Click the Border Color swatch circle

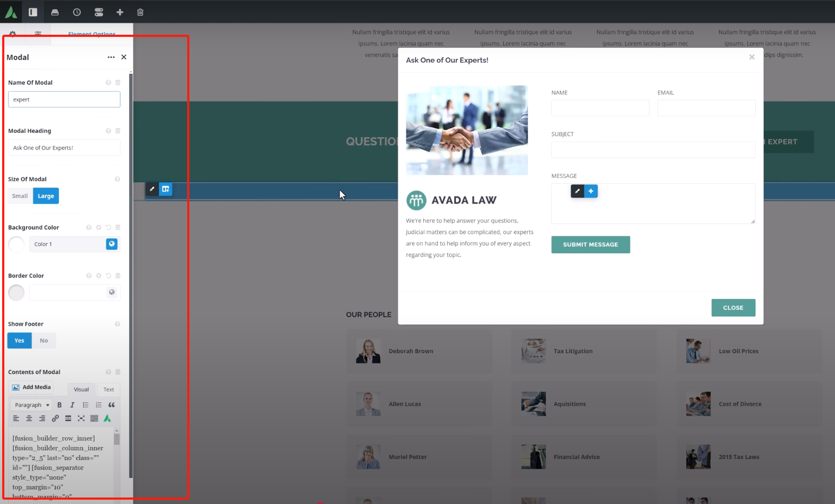(x=16, y=292)
